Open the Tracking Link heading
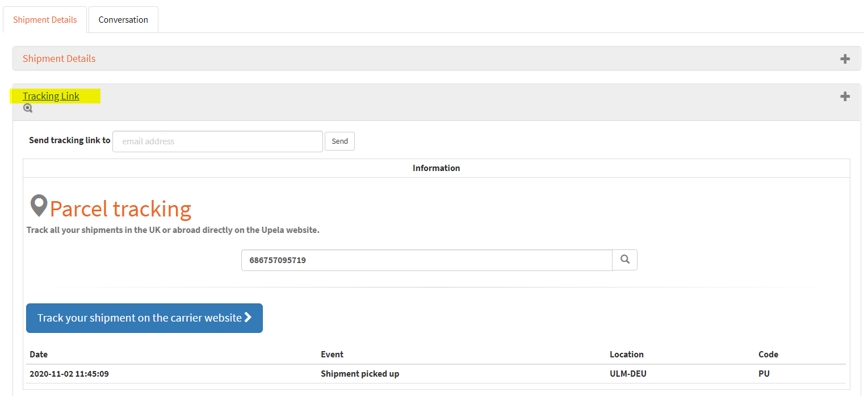The height and width of the screenshot is (396, 868). coord(51,96)
